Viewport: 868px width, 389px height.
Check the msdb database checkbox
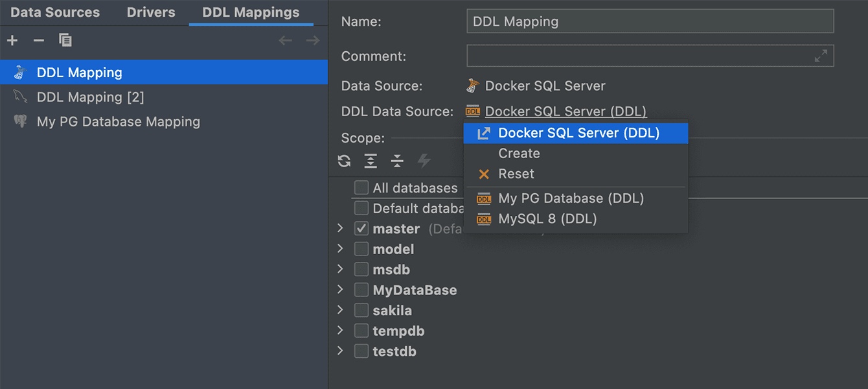(361, 270)
